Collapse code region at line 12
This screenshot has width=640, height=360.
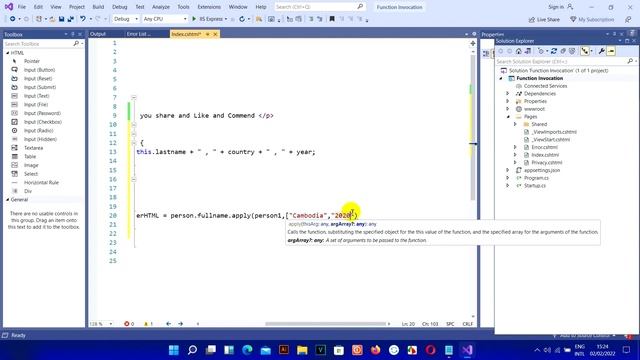point(133,143)
